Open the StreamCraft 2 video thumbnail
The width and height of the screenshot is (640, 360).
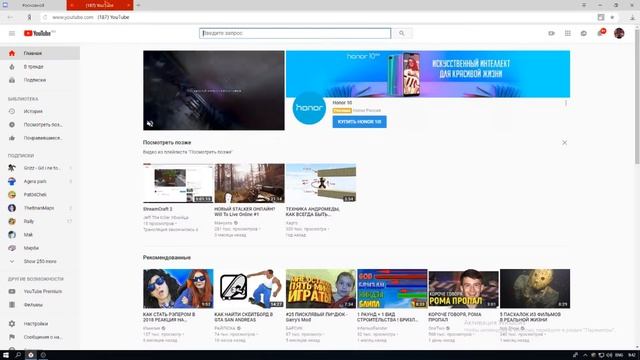coord(178,183)
